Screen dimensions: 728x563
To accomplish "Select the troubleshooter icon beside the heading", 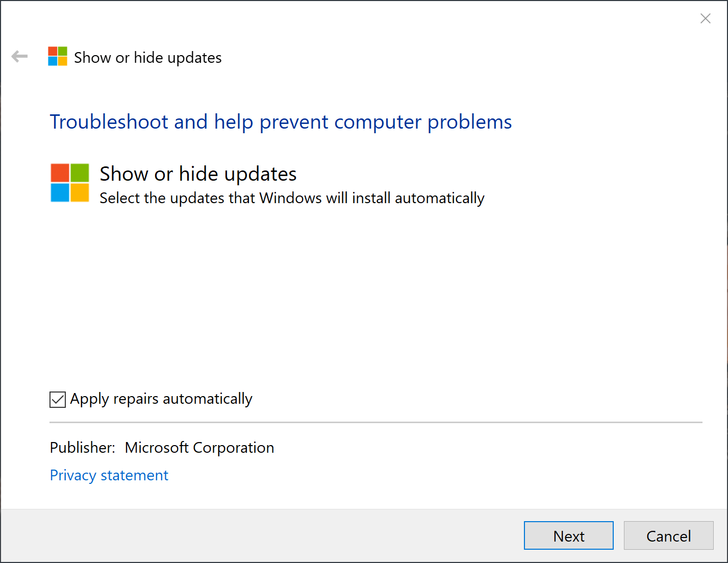I will point(70,183).
